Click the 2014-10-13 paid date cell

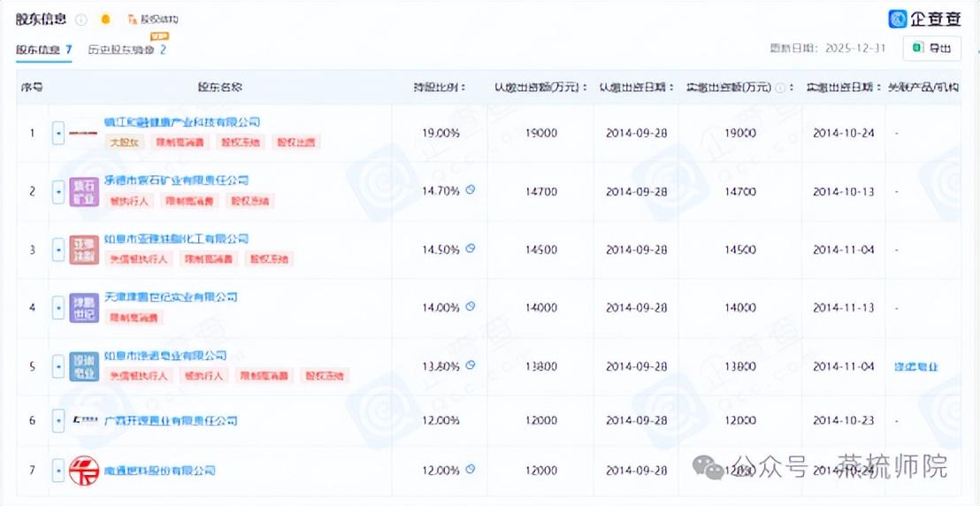pyautogui.click(x=844, y=191)
